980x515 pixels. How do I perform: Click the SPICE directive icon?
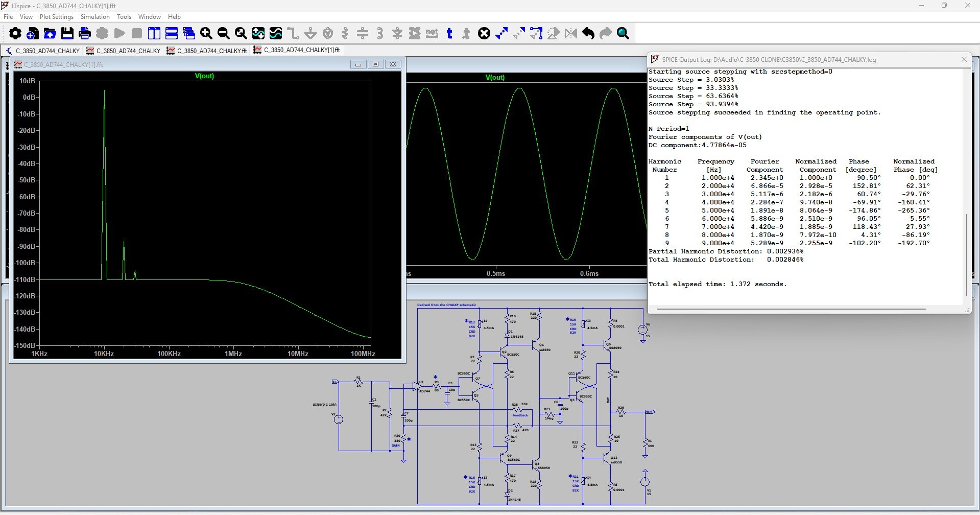coord(466,34)
